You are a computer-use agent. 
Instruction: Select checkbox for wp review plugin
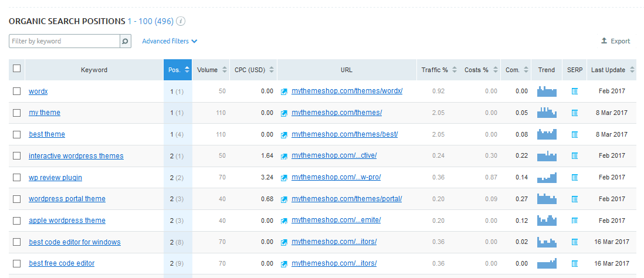[16, 177]
